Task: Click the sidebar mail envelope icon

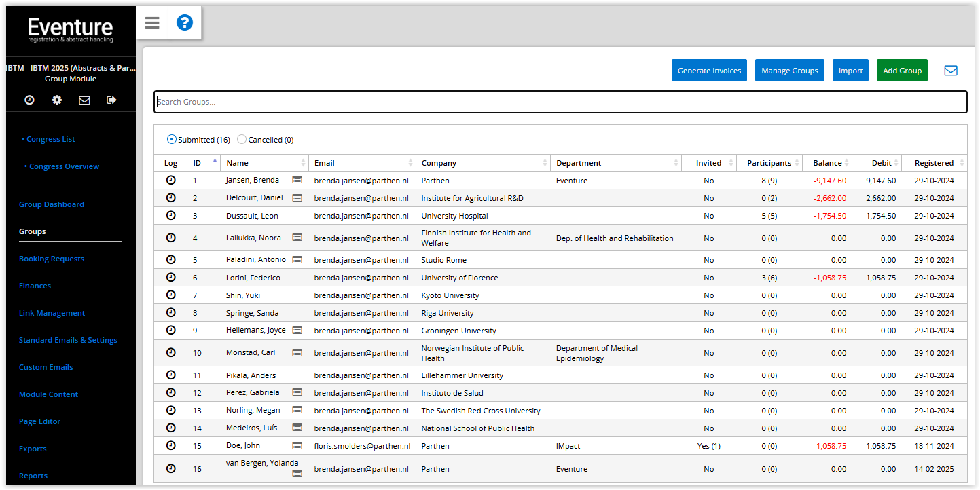Action: coord(84,100)
